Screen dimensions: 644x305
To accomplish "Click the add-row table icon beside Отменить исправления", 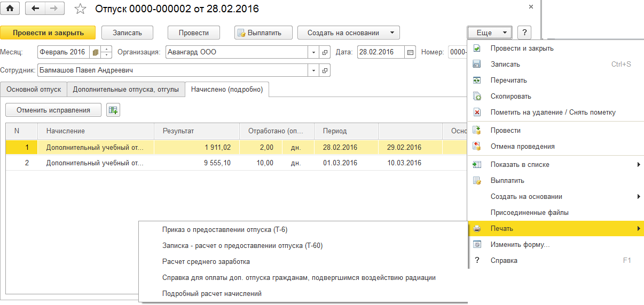I will (113, 110).
